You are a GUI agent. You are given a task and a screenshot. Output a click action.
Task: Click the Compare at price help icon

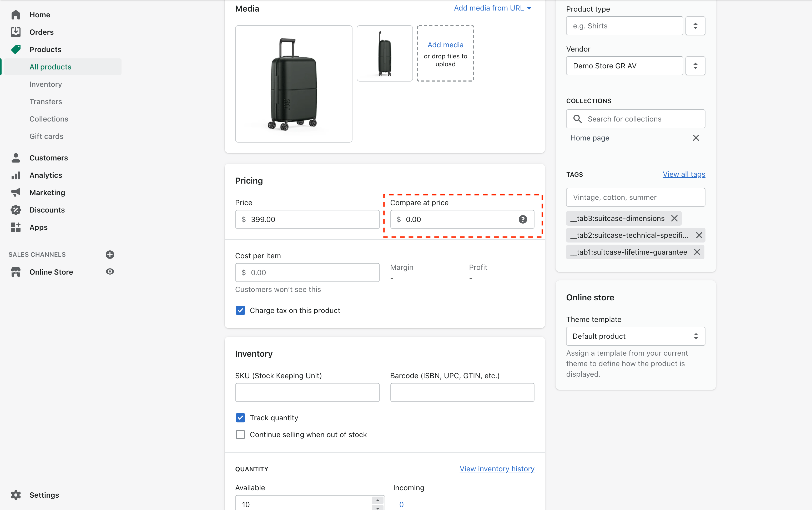click(523, 219)
